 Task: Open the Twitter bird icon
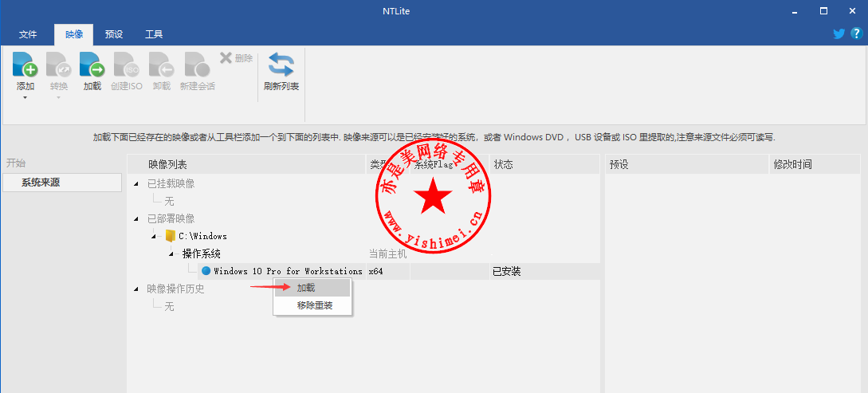(839, 33)
